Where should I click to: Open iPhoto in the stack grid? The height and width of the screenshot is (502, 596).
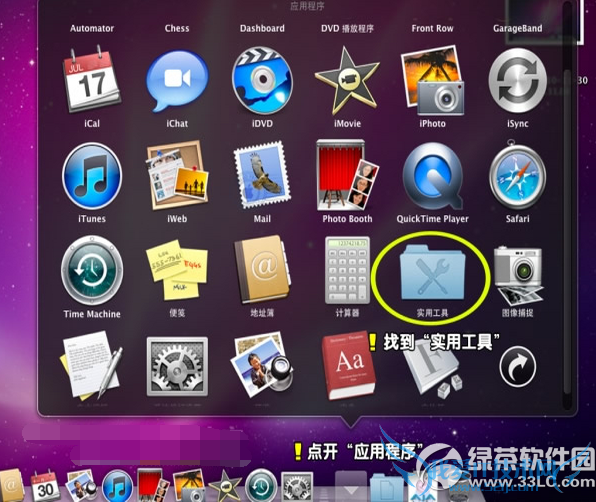click(x=433, y=81)
